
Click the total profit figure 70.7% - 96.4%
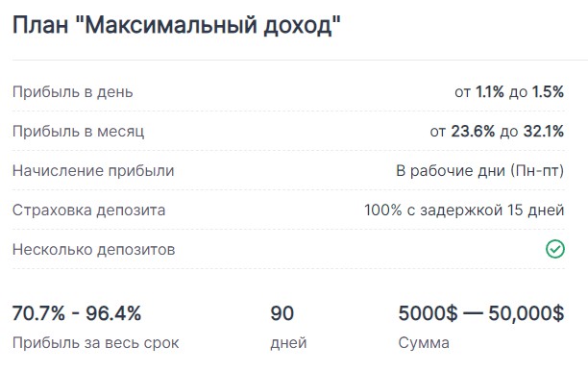click(x=77, y=313)
